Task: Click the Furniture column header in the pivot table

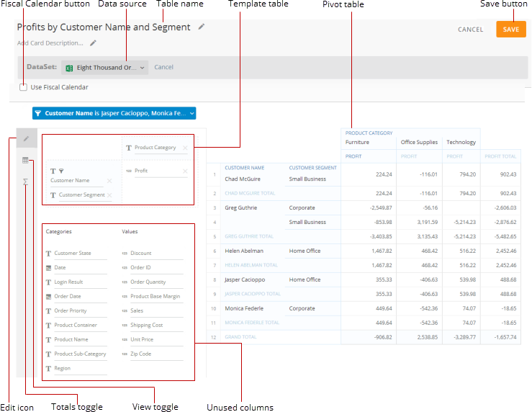Action: [x=357, y=142]
